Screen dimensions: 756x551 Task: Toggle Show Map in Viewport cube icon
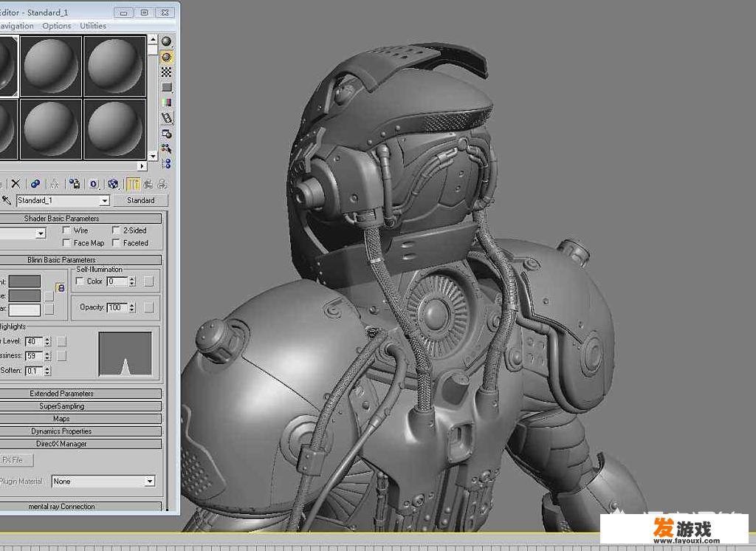tap(113, 184)
